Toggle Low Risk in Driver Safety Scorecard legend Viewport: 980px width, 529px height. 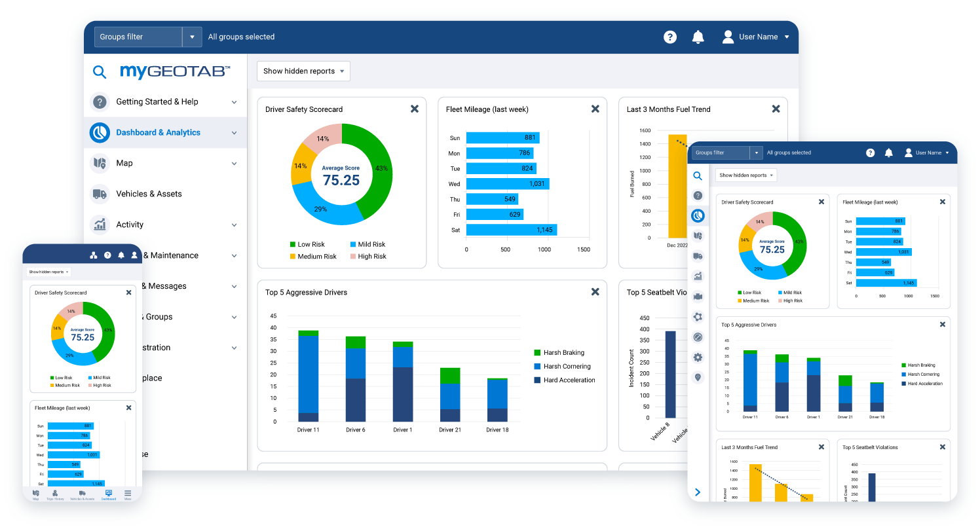click(308, 244)
